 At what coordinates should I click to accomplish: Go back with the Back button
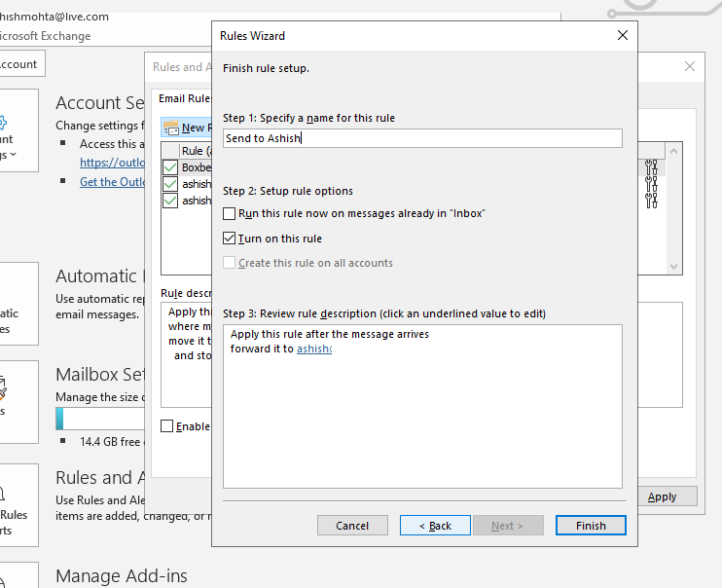(x=435, y=526)
